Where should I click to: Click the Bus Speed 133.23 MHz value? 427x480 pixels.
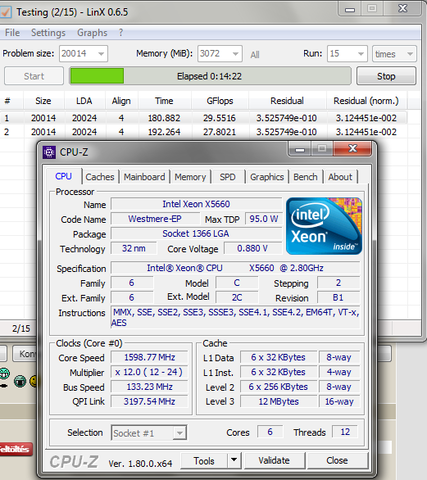tap(149, 387)
